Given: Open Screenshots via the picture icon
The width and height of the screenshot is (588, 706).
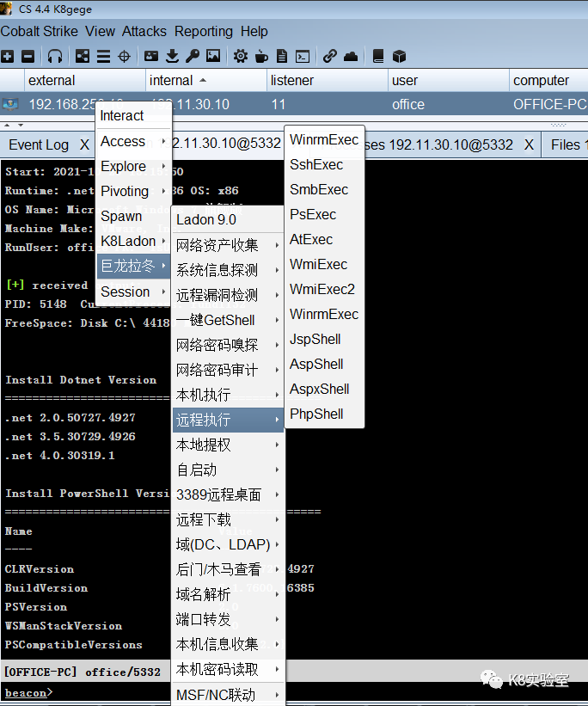Looking at the screenshot, I should click(213, 56).
